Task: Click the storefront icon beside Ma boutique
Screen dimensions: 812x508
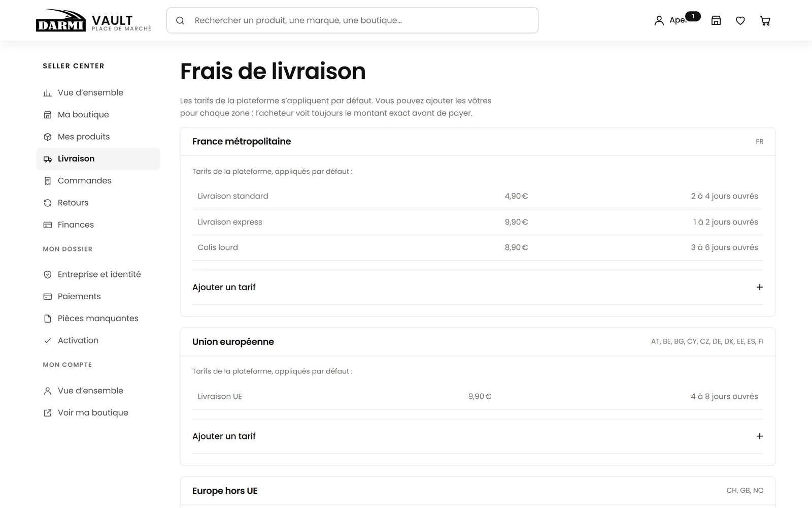Action: click(x=48, y=115)
